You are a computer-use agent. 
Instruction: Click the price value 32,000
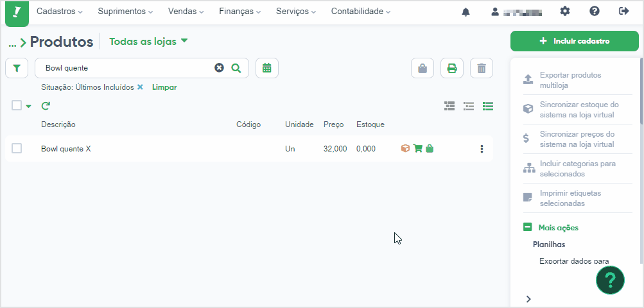coord(335,149)
